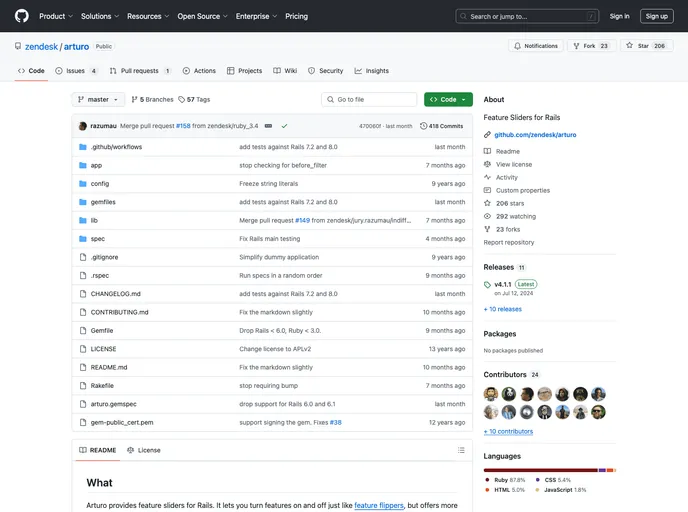688x512 pixels.
Task: Open the v4.1.1 latest release
Action: (x=503, y=284)
